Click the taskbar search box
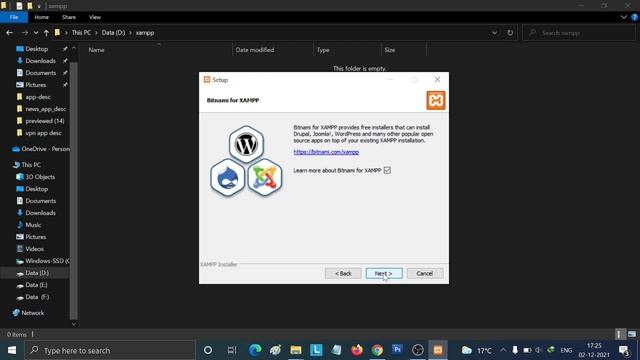This screenshot has width=640, height=360. (110, 350)
